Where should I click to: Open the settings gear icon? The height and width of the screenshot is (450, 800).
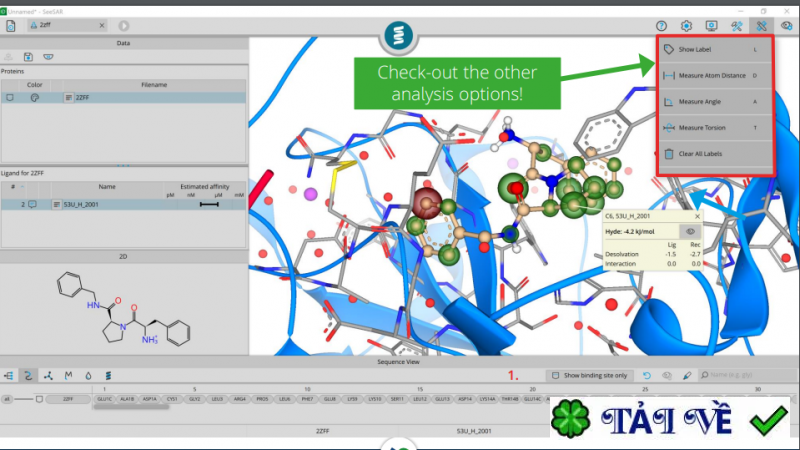[x=686, y=26]
